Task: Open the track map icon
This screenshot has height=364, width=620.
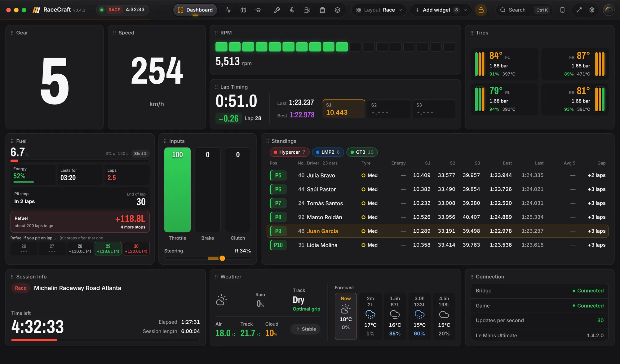Action: [243, 10]
